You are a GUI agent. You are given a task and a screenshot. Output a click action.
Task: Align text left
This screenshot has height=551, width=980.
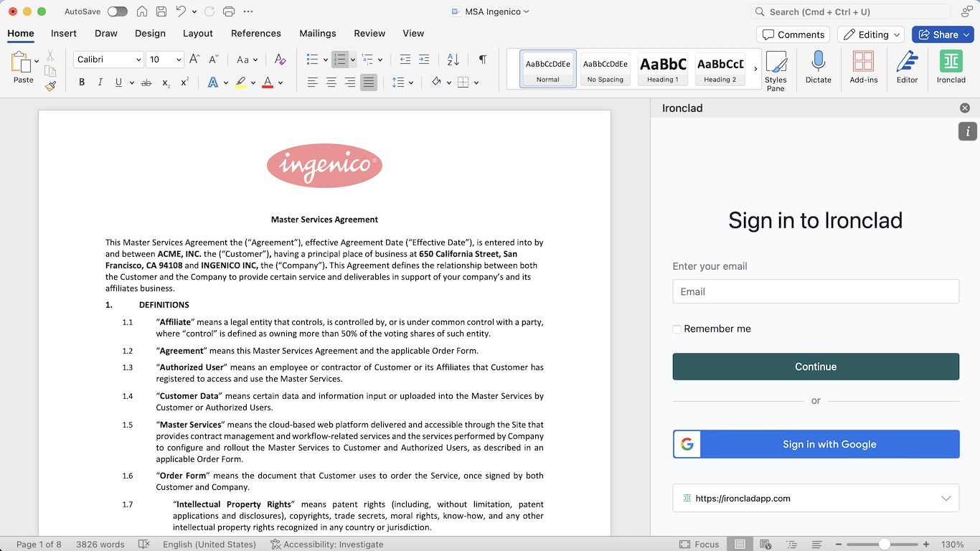313,83
